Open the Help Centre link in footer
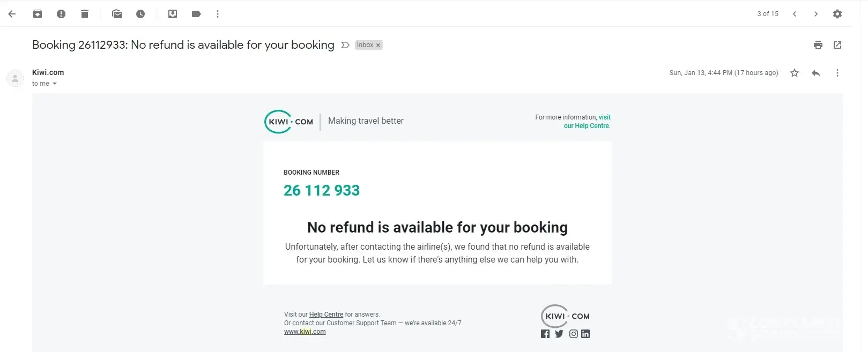Image resolution: width=868 pixels, height=352 pixels. click(x=326, y=314)
